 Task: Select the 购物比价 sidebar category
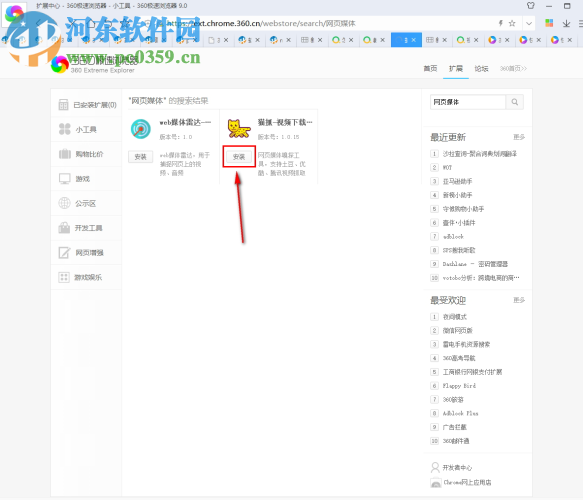(86, 154)
